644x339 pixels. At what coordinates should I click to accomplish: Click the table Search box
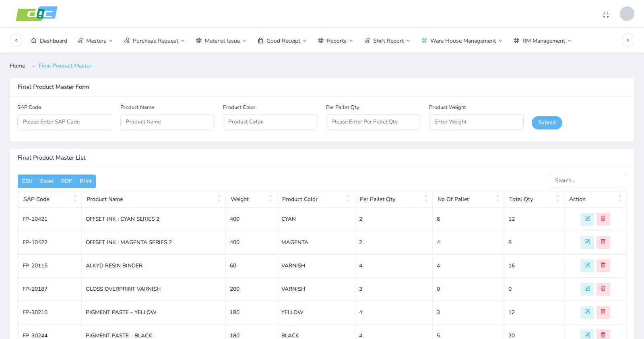coord(588,181)
